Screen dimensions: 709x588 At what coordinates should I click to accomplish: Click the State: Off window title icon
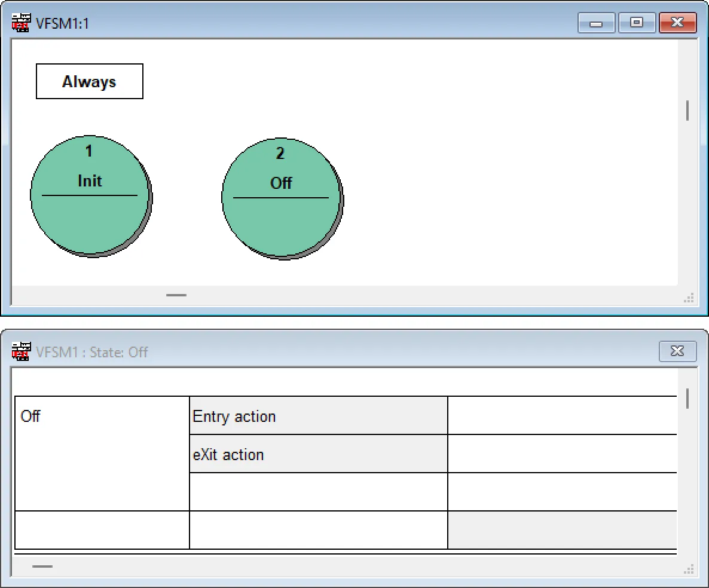[x=22, y=351]
